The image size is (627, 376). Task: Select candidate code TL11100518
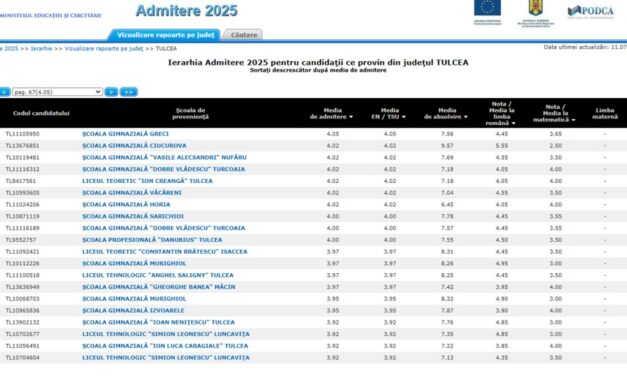(x=22, y=275)
